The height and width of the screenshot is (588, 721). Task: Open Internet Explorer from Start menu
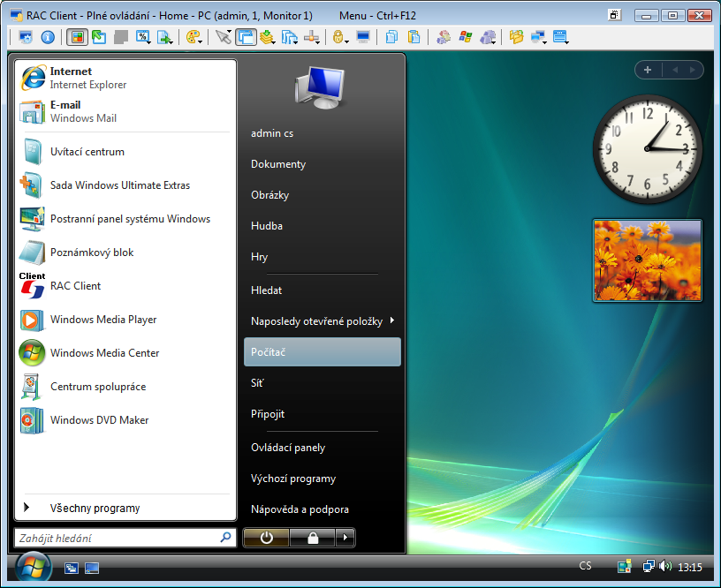pyautogui.click(x=125, y=78)
